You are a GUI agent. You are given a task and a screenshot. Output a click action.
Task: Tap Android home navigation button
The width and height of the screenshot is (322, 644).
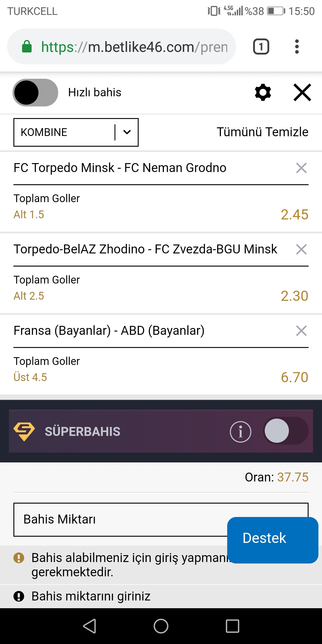[x=161, y=626]
